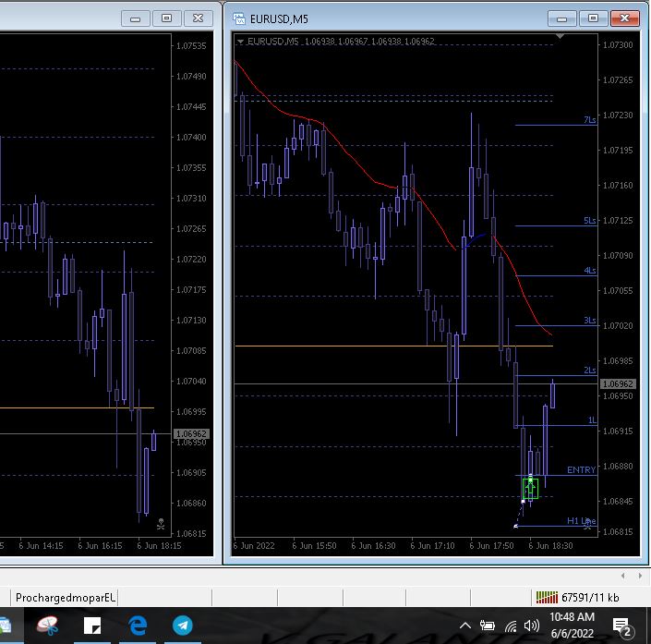The width and height of the screenshot is (651, 644).
Task: Click the ENTRY level line label
Action: (x=581, y=470)
